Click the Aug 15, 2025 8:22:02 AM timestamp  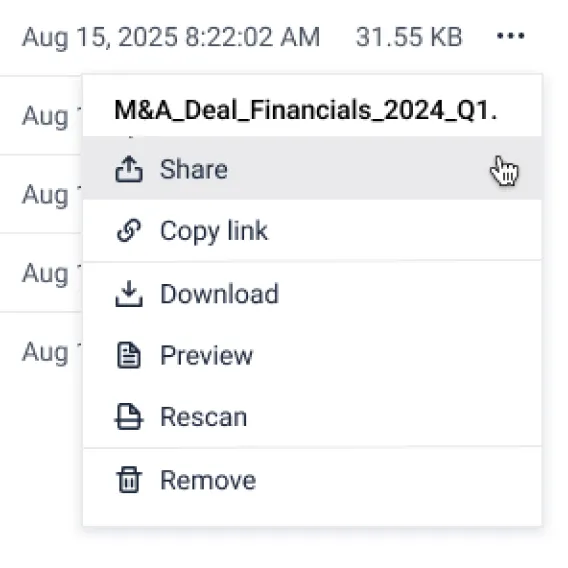[171, 37]
